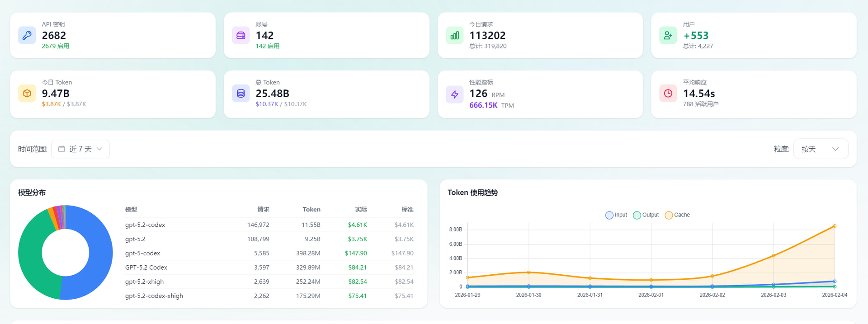Click the Cache data point for 2026-02-03
The image size is (868, 324).
774,256
